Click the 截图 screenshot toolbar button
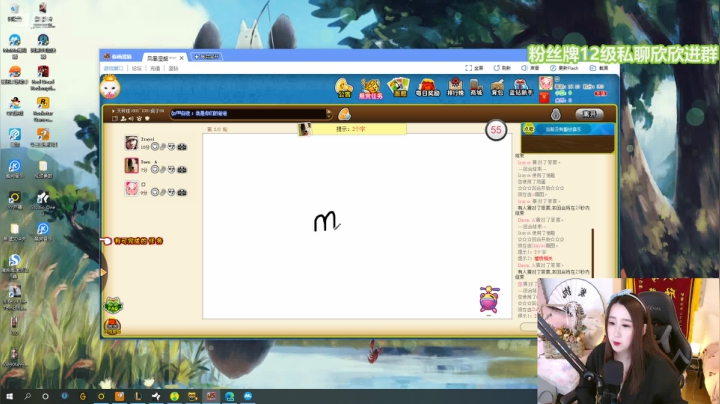720x404 pixels. pyautogui.click(x=599, y=68)
